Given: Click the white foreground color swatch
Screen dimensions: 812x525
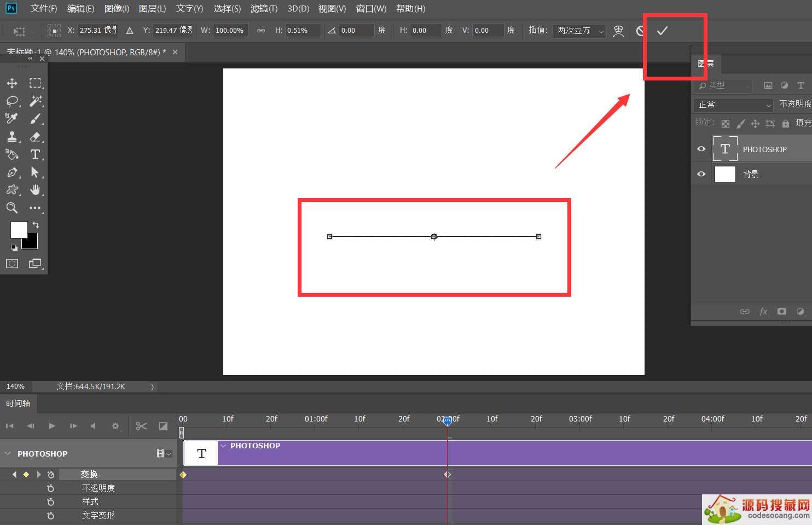Looking at the screenshot, I should coord(18,229).
